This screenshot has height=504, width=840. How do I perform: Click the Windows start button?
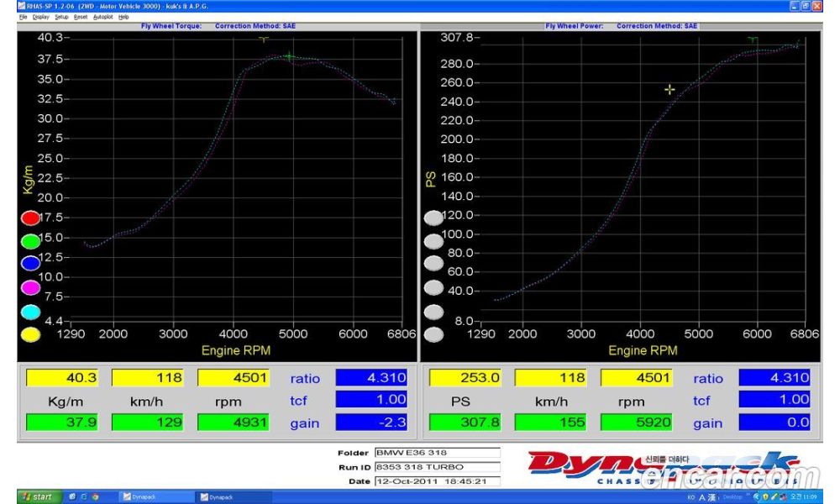point(37,497)
